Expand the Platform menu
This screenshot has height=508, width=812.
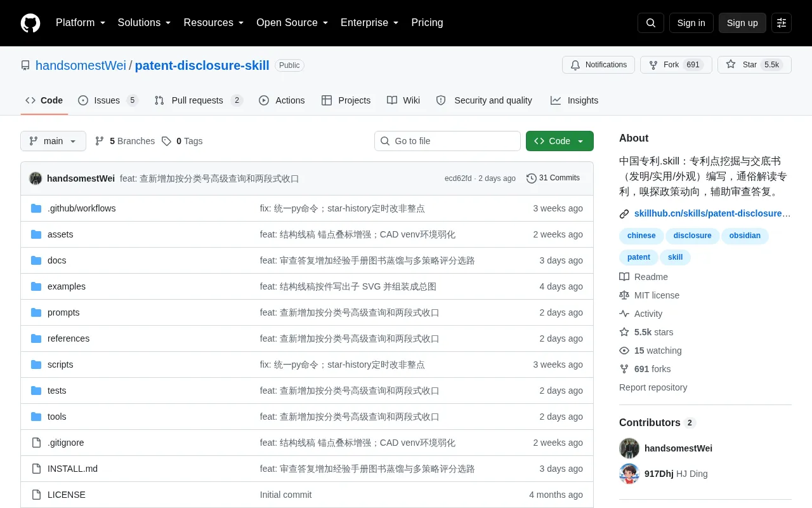click(x=81, y=23)
